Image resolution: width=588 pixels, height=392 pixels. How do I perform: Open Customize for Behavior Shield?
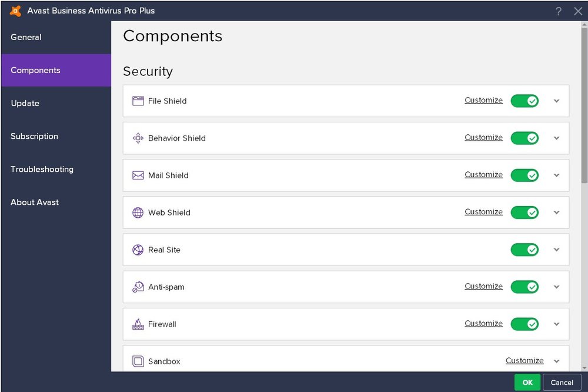pyautogui.click(x=483, y=137)
